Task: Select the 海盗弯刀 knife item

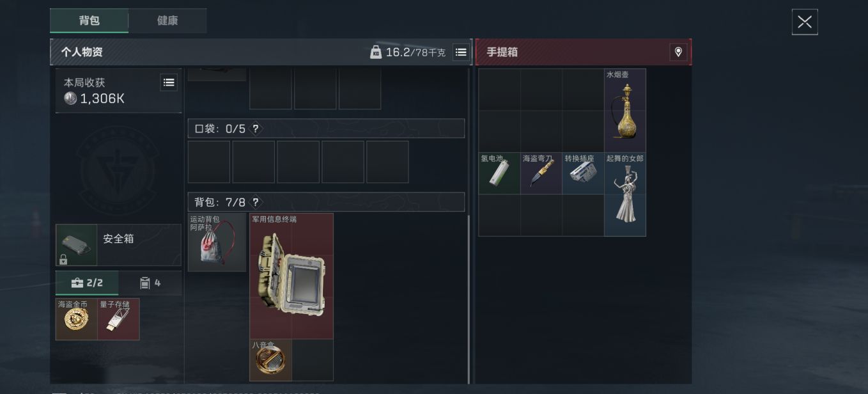Action: [541, 173]
